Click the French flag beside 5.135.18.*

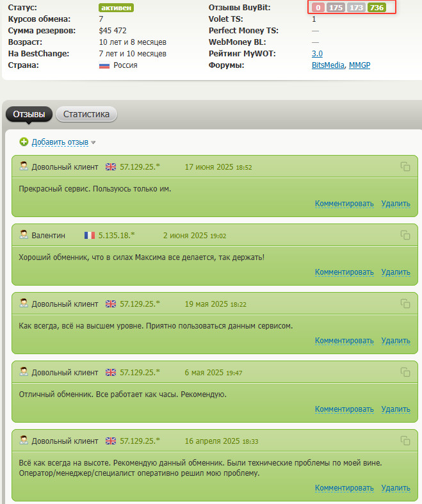(89, 235)
